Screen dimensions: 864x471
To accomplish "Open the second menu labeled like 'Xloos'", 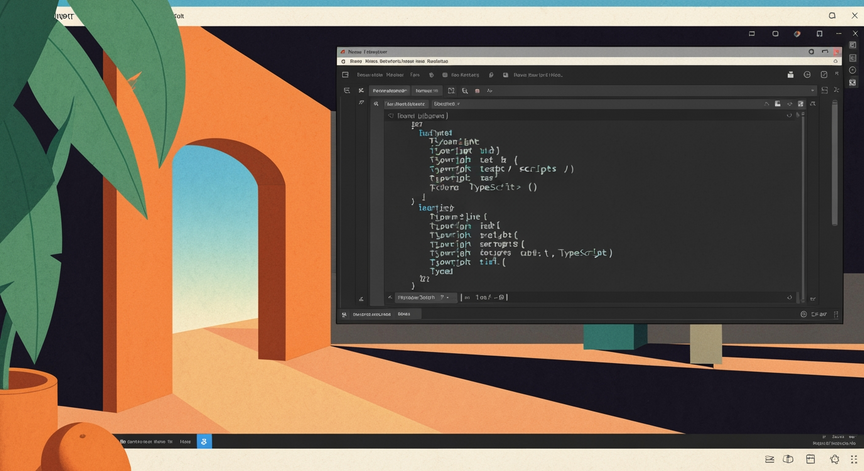I will click(371, 61).
